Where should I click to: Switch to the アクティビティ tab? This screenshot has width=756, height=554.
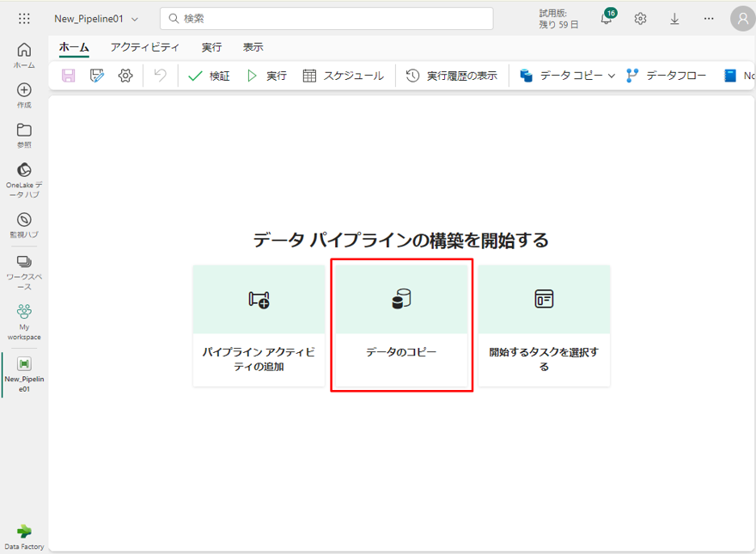pyautogui.click(x=145, y=47)
